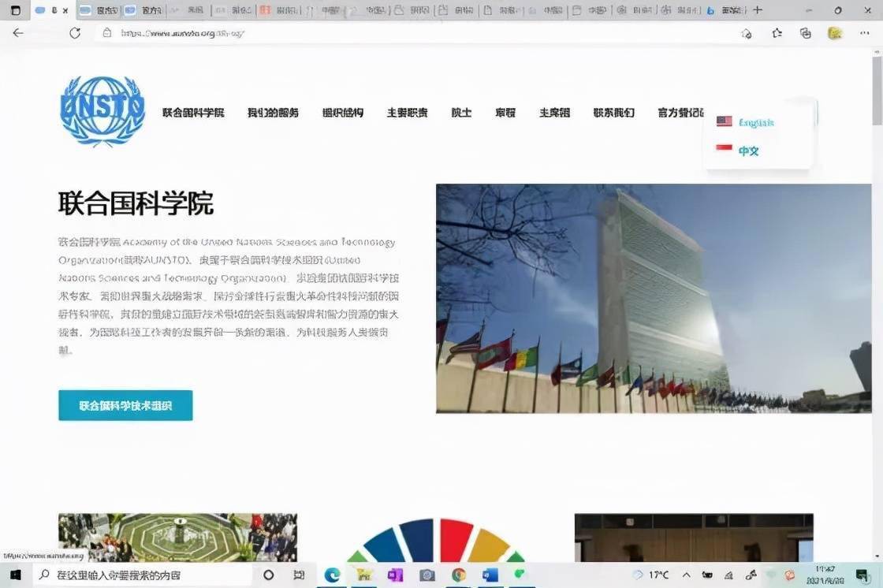Open the browser's three-dot settings menu
The image size is (883, 588).
coord(865,35)
